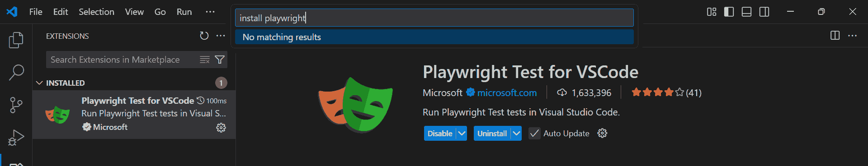The image size is (868, 166).
Task: Click Customize Layout icon in title bar
Action: pyautogui.click(x=712, y=12)
